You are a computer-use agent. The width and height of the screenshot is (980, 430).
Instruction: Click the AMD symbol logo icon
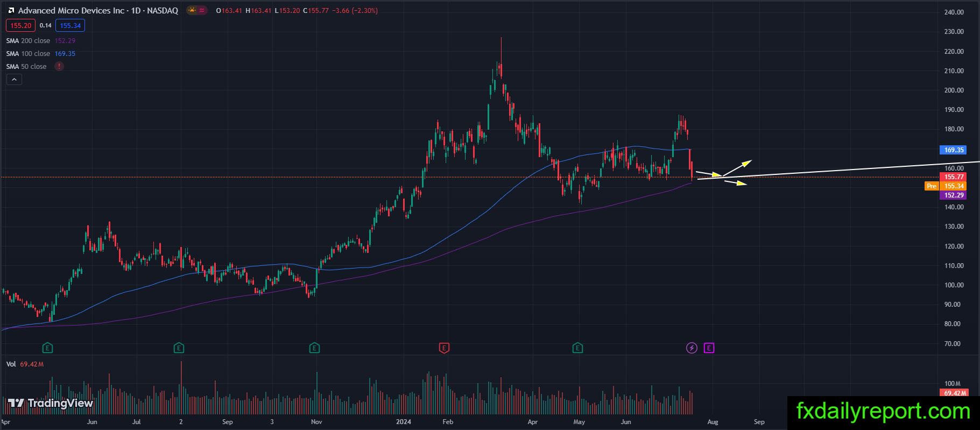pyautogui.click(x=11, y=10)
